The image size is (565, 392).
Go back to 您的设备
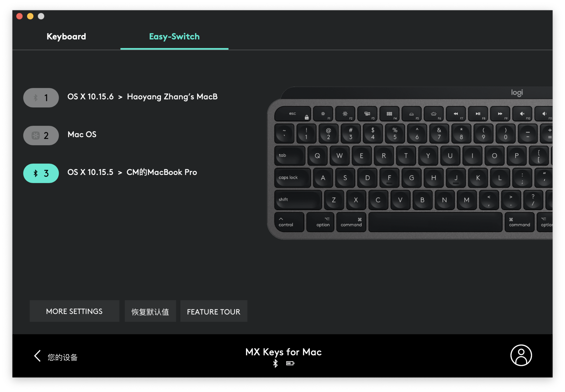[x=62, y=357]
